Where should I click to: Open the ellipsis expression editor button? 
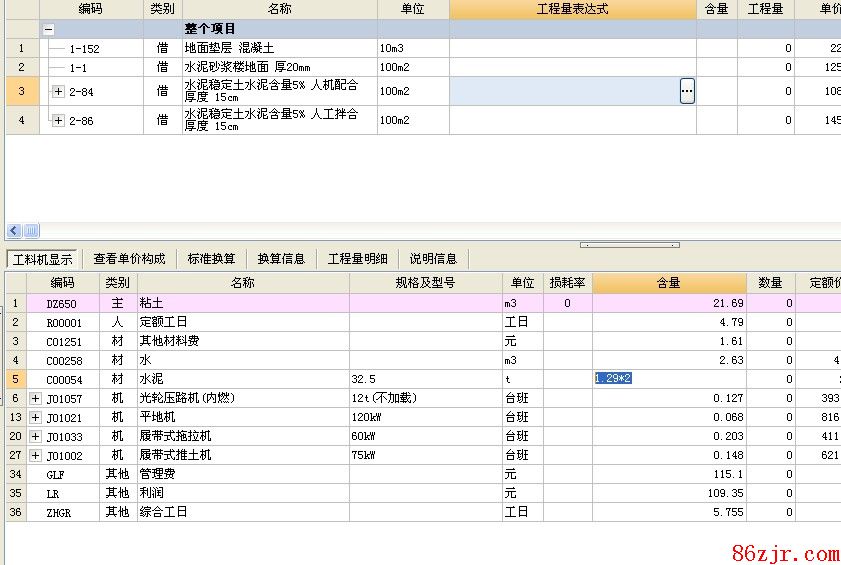point(687,91)
